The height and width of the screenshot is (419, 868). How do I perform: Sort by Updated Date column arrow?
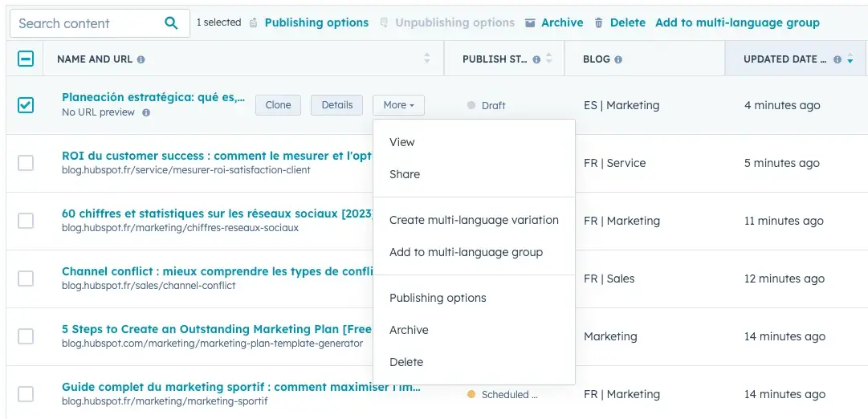pyautogui.click(x=850, y=59)
